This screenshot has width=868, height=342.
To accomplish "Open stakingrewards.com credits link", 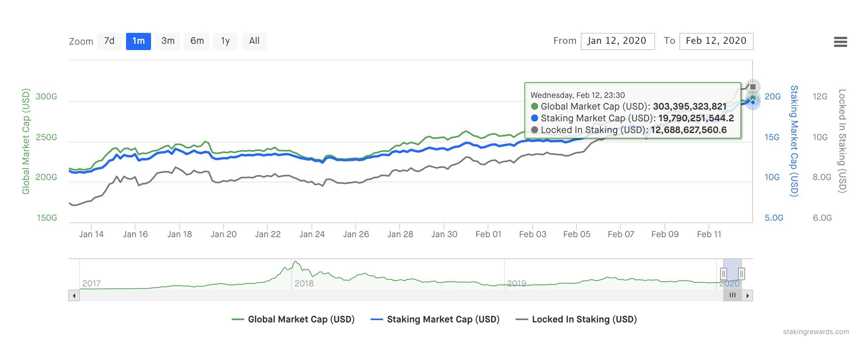I will tap(816, 332).
